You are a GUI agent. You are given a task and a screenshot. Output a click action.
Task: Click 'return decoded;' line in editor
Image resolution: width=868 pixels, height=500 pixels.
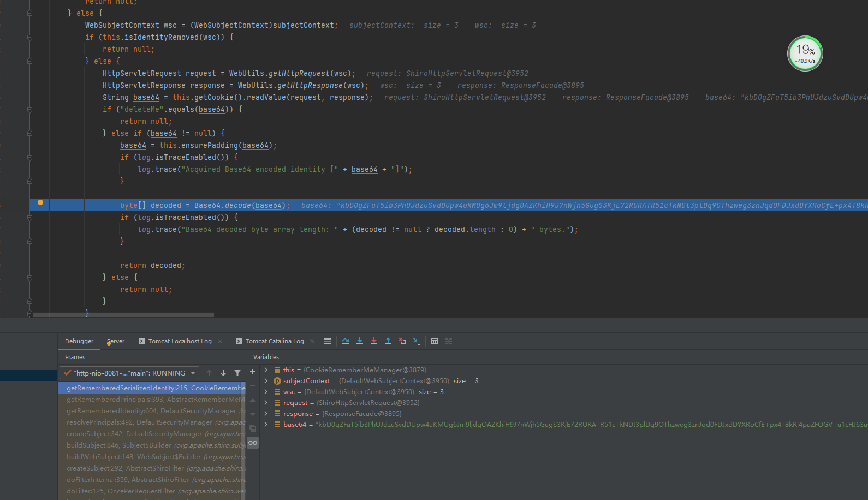point(153,265)
